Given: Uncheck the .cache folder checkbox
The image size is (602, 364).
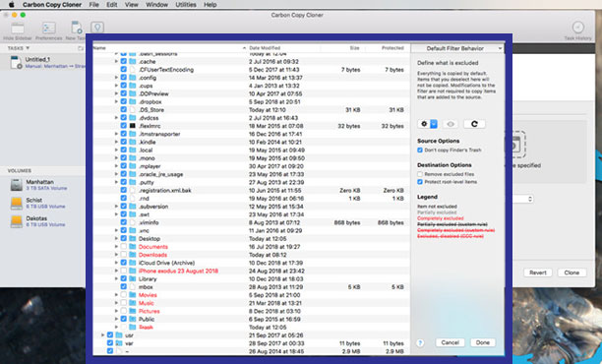Looking at the screenshot, I should point(123,61).
